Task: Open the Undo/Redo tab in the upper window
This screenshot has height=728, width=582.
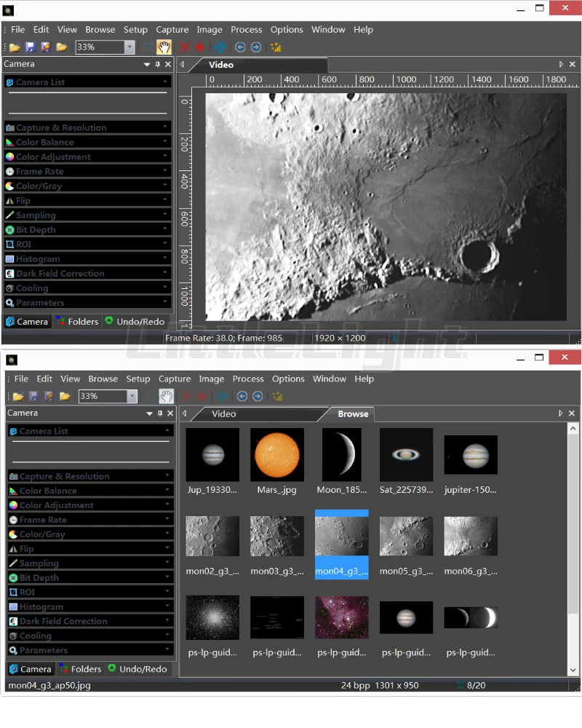Action: (135, 321)
